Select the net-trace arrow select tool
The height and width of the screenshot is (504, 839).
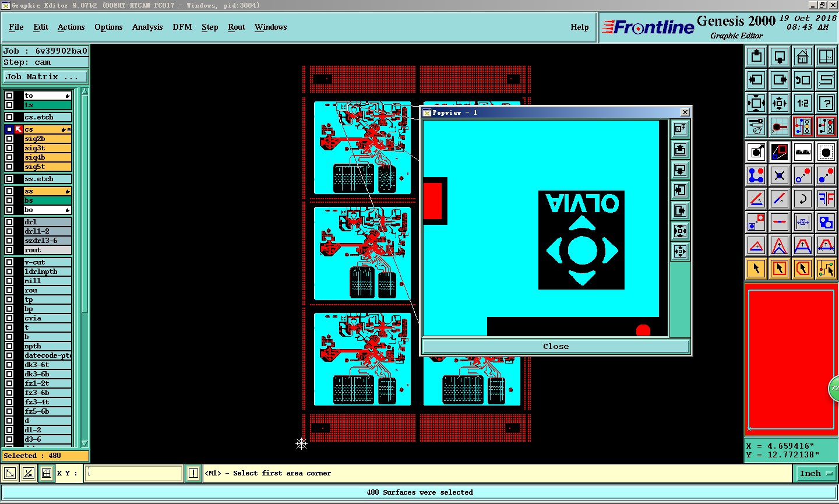click(x=826, y=269)
